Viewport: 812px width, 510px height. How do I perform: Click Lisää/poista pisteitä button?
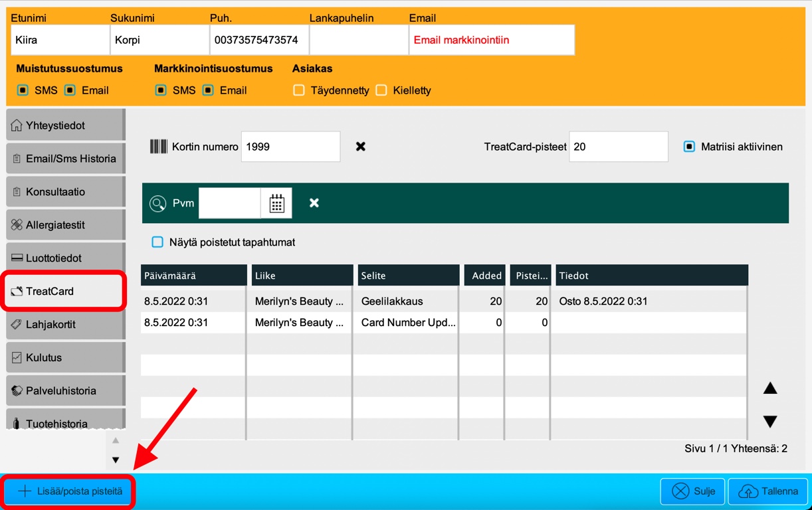(x=68, y=491)
